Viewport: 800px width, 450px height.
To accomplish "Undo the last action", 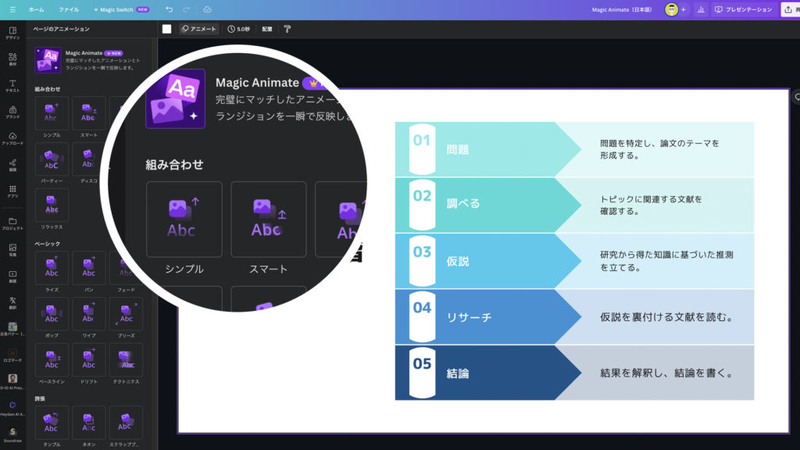I will click(169, 10).
